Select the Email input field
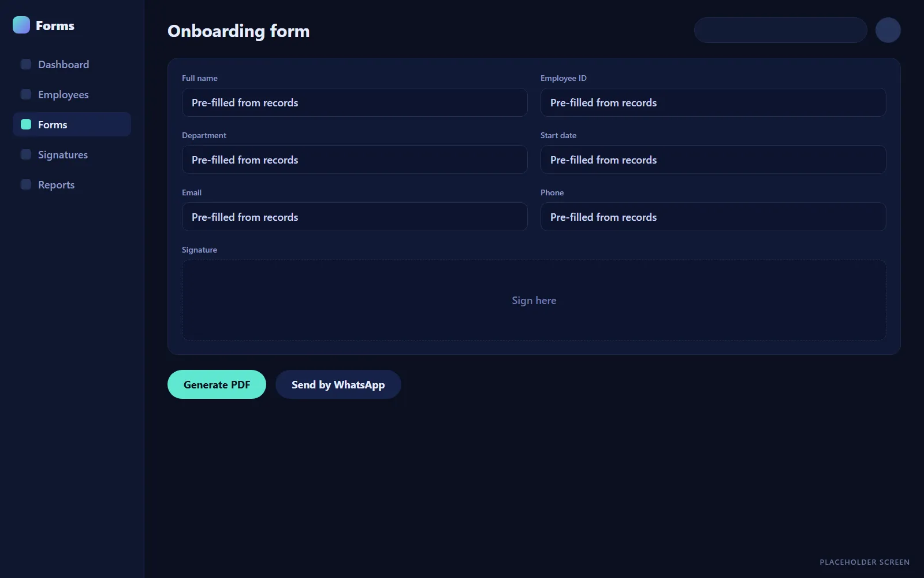Viewport: 924px width, 578px height. [x=355, y=217]
